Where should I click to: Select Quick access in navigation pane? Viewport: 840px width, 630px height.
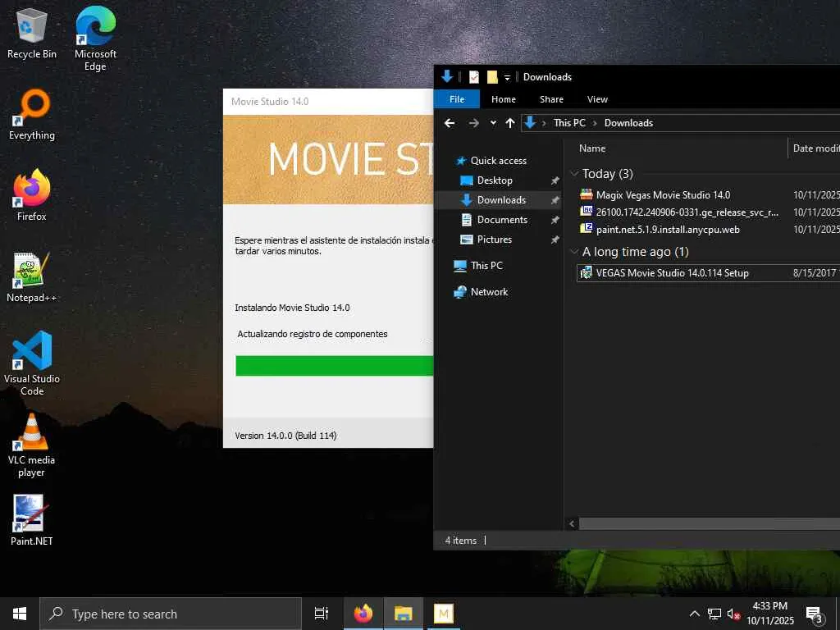498,161
